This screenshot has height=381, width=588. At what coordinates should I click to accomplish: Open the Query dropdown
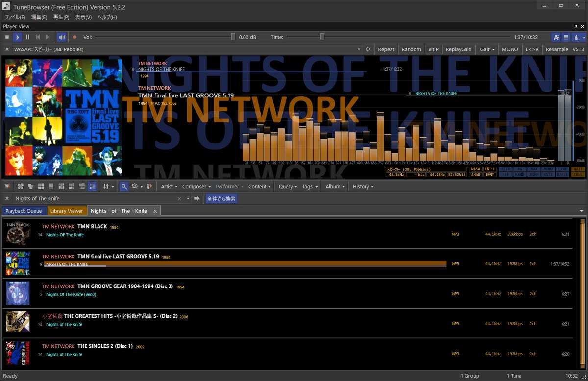[x=288, y=187]
